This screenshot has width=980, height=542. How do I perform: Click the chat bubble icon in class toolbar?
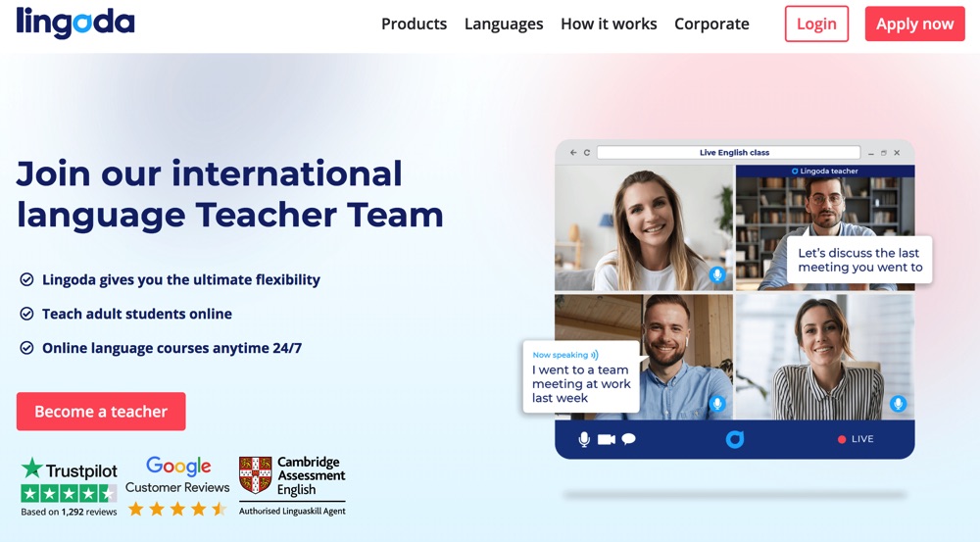629,439
